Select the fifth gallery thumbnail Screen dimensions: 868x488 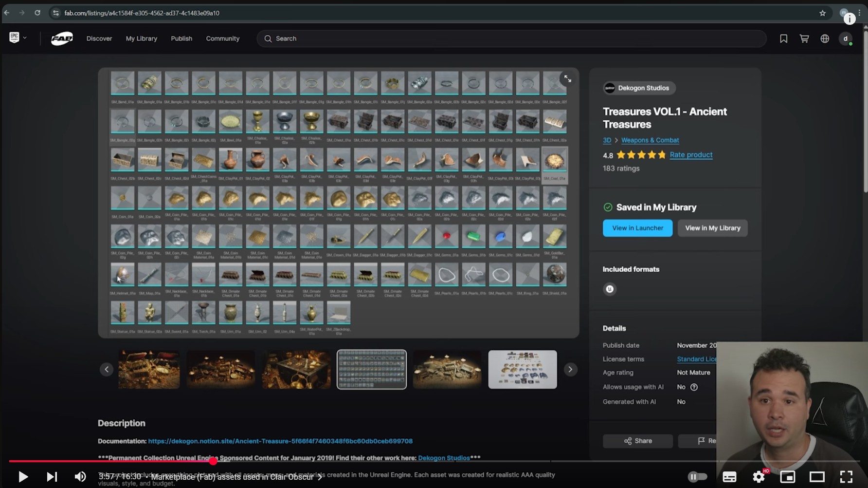[x=447, y=370]
